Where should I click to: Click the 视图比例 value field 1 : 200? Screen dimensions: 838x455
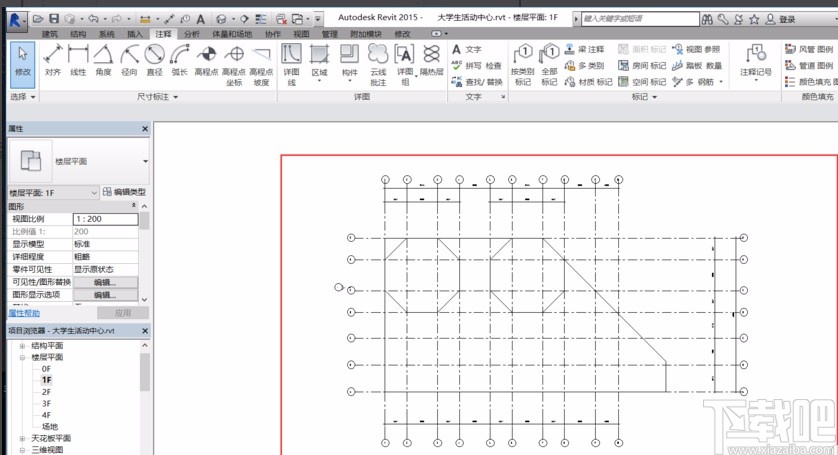(x=105, y=219)
